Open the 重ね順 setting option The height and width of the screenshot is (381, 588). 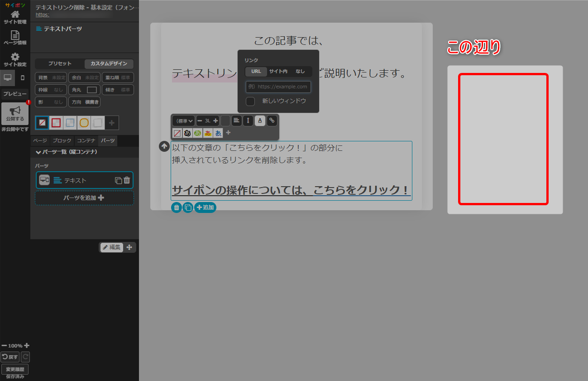tap(118, 77)
